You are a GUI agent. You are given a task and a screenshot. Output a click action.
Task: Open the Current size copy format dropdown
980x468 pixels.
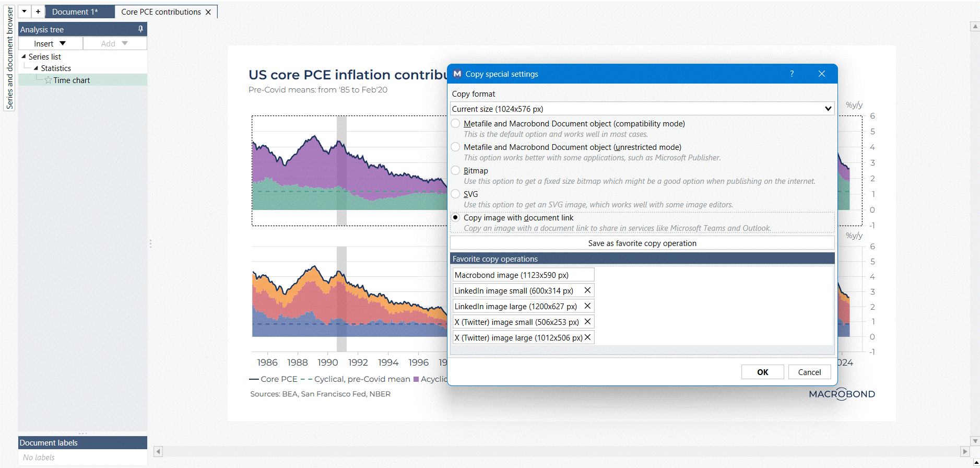click(x=642, y=109)
